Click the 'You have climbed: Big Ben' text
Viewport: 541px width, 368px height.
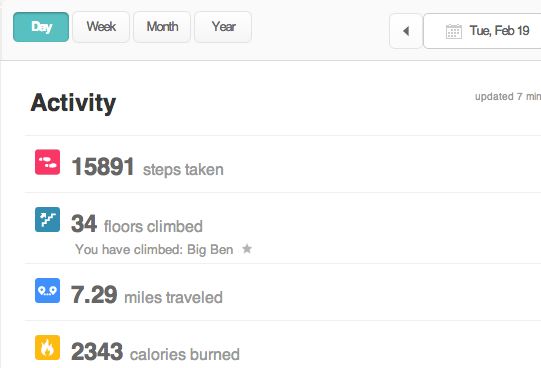point(154,249)
